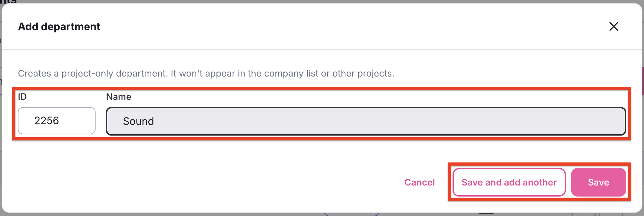Click the Add department dialog title
This screenshot has height=216, width=644.
(59, 27)
